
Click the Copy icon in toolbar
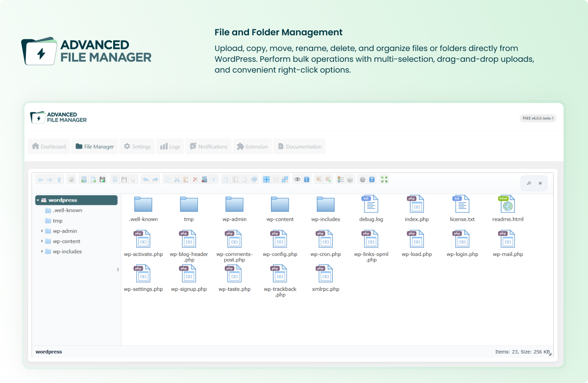coord(168,180)
